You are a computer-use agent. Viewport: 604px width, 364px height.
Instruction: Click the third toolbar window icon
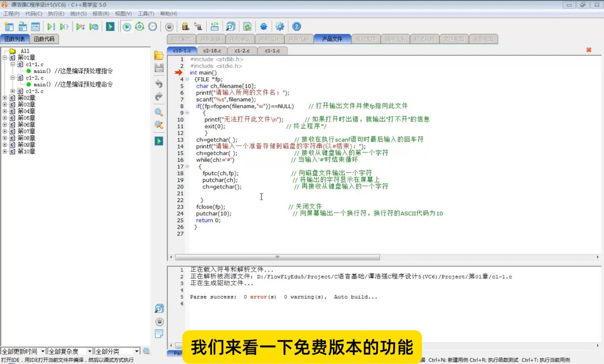(35, 27)
